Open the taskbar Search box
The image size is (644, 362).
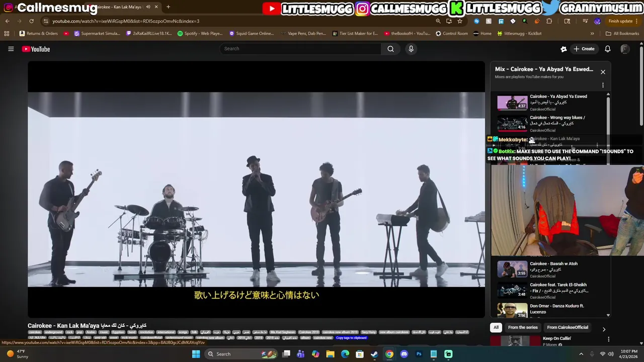pyautogui.click(x=242, y=354)
